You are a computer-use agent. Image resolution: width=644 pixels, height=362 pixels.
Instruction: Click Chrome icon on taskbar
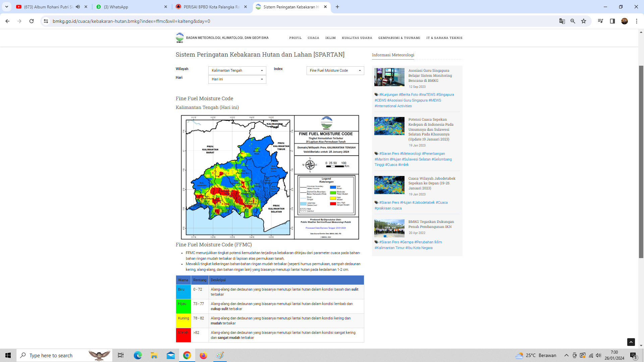tap(187, 355)
